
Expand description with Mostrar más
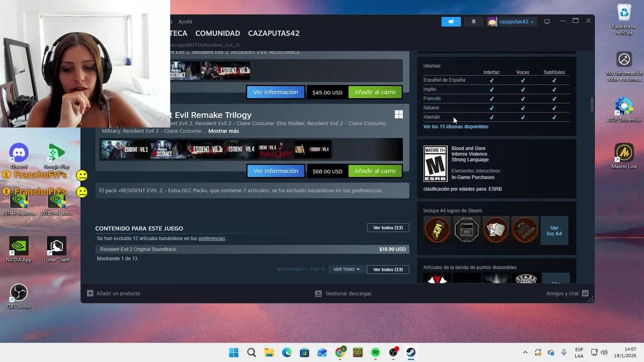click(x=223, y=131)
